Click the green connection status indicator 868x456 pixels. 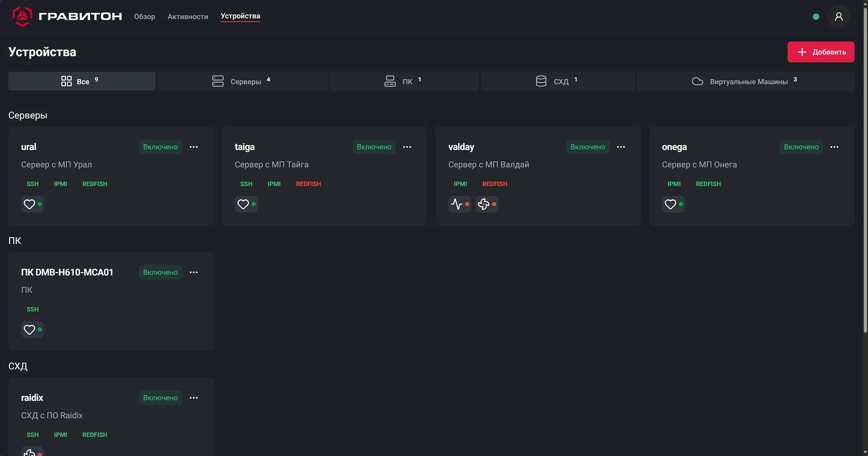pos(816,17)
